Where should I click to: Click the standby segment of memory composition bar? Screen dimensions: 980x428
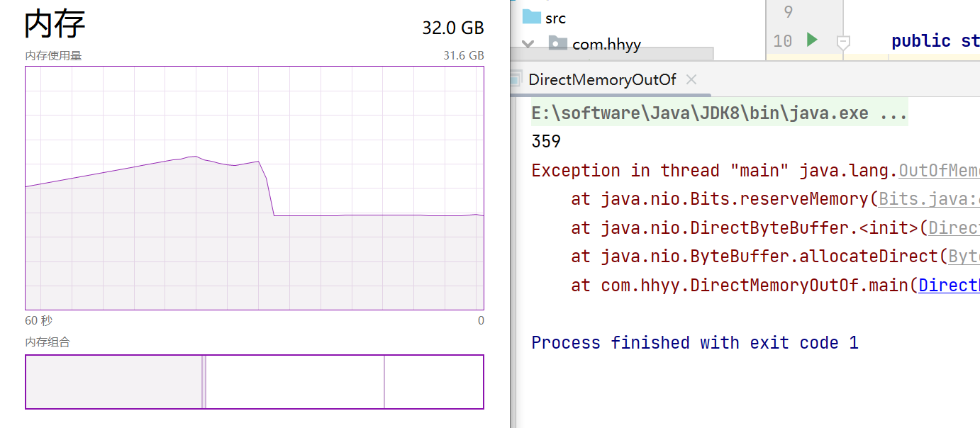(294, 382)
